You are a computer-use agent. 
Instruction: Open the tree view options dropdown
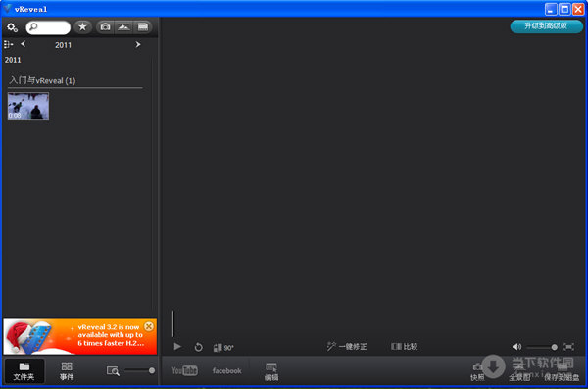[8, 45]
